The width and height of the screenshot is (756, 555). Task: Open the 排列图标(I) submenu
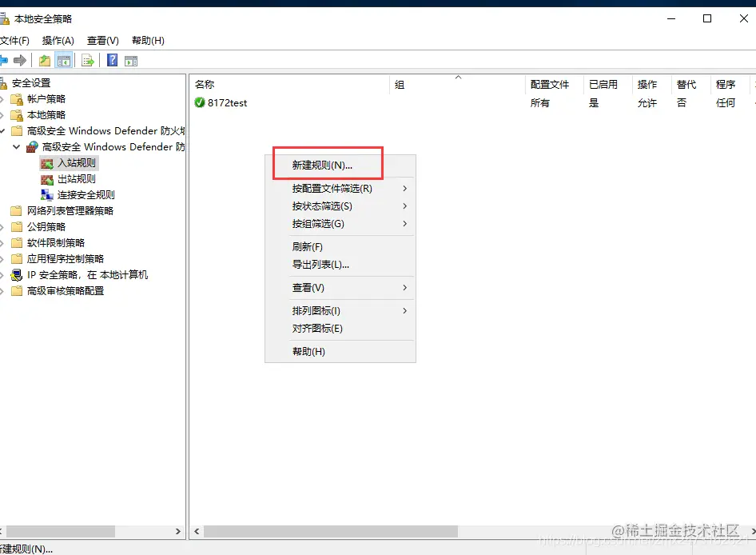pos(340,311)
